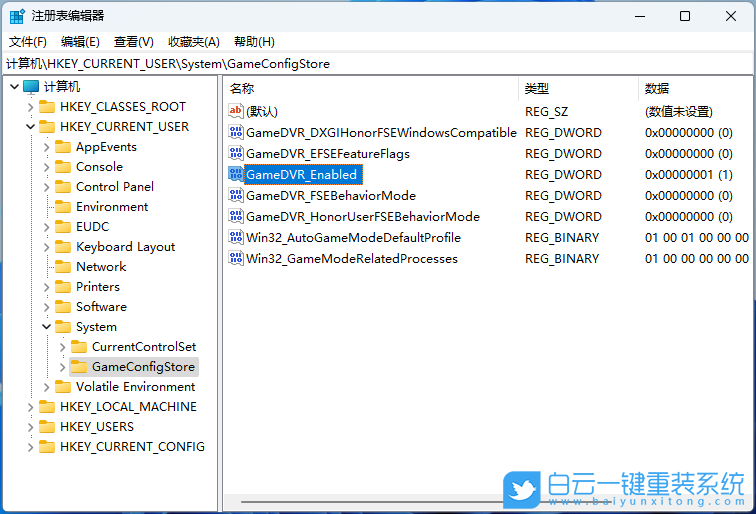This screenshot has width=756, height=514.
Task: Select the Control Panel key
Action: (x=114, y=187)
